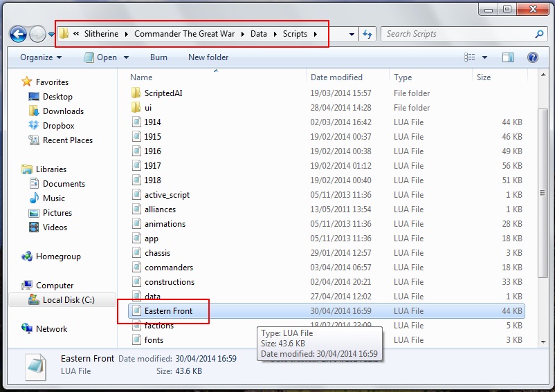Expand the arrow after Data breadcrumb

tap(275, 35)
